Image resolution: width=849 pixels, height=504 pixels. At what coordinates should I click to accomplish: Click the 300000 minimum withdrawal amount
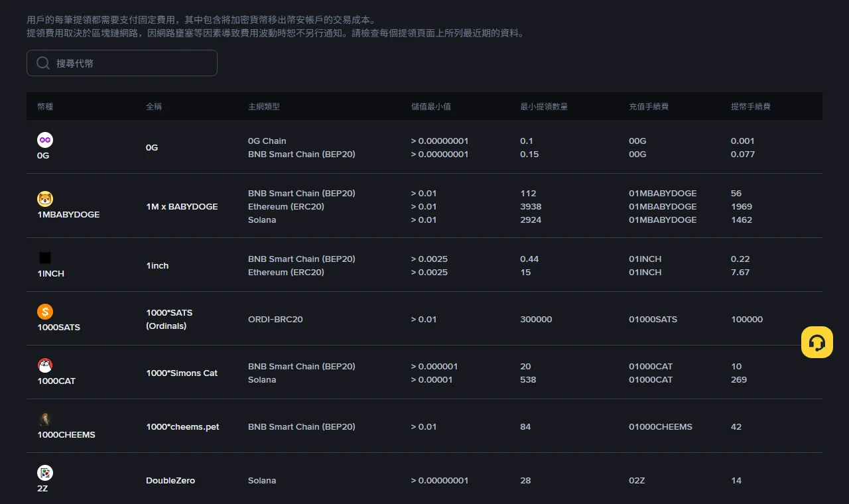point(536,319)
